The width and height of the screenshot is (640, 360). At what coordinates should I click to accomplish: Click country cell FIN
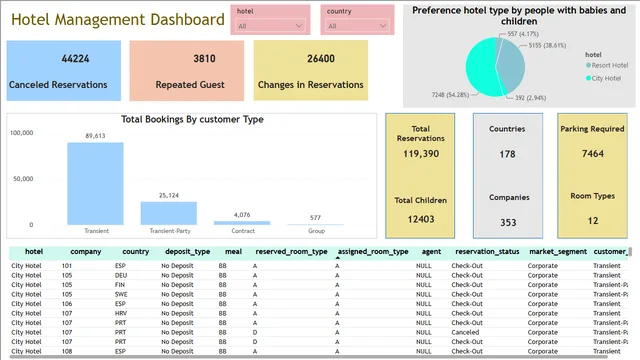tap(120, 285)
